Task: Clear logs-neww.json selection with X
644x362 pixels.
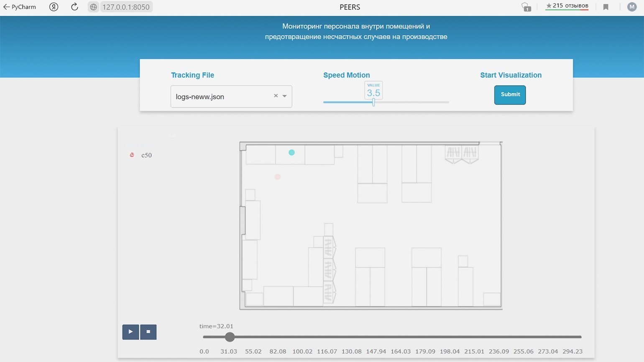Action: pyautogui.click(x=276, y=96)
